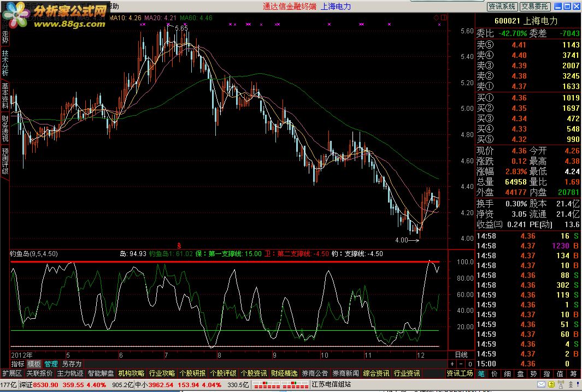Click the yellow round icon in the status bar

(551, 384)
